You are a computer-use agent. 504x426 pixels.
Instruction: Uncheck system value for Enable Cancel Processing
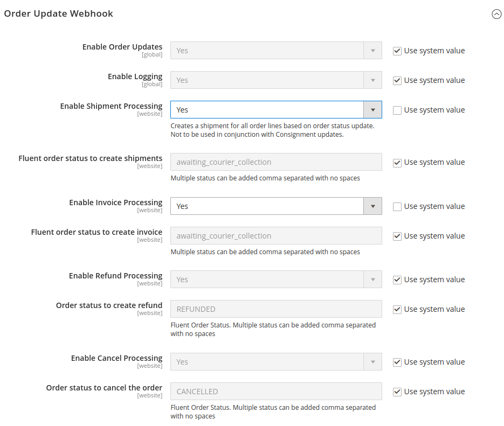[397, 362]
